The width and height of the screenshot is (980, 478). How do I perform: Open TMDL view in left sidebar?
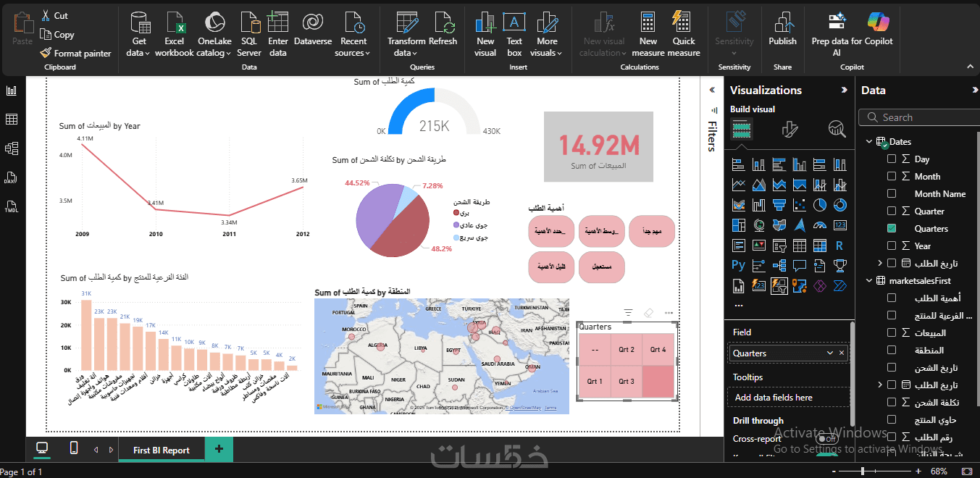point(12,206)
